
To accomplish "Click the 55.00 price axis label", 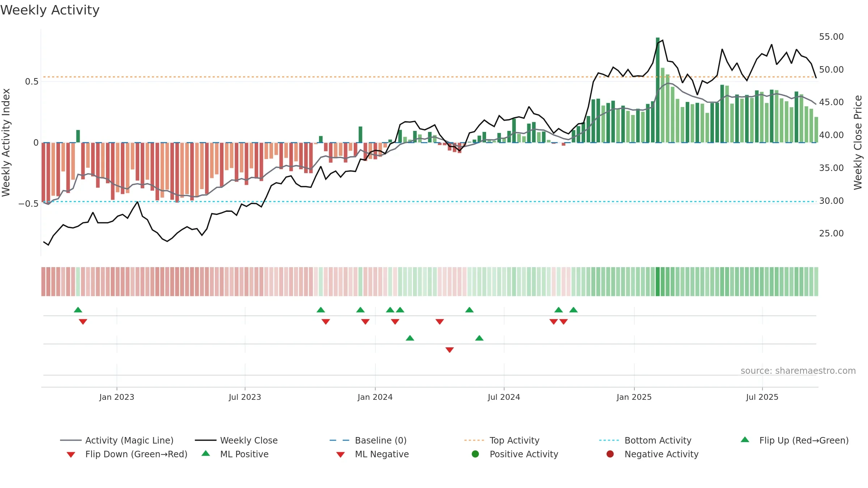I will point(831,37).
